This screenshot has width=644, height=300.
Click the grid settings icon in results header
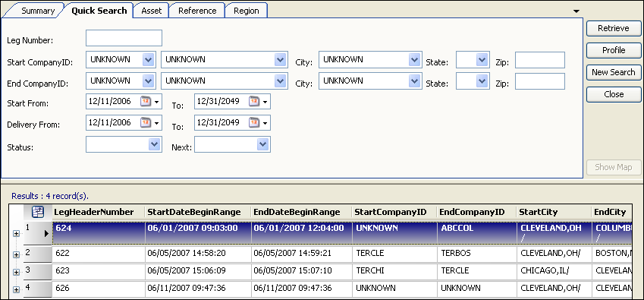click(38, 212)
